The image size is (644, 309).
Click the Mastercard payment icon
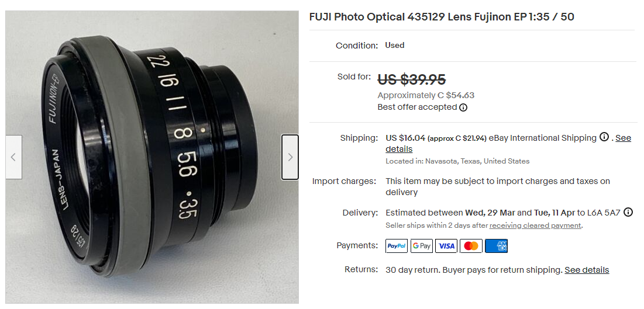tap(471, 246)
